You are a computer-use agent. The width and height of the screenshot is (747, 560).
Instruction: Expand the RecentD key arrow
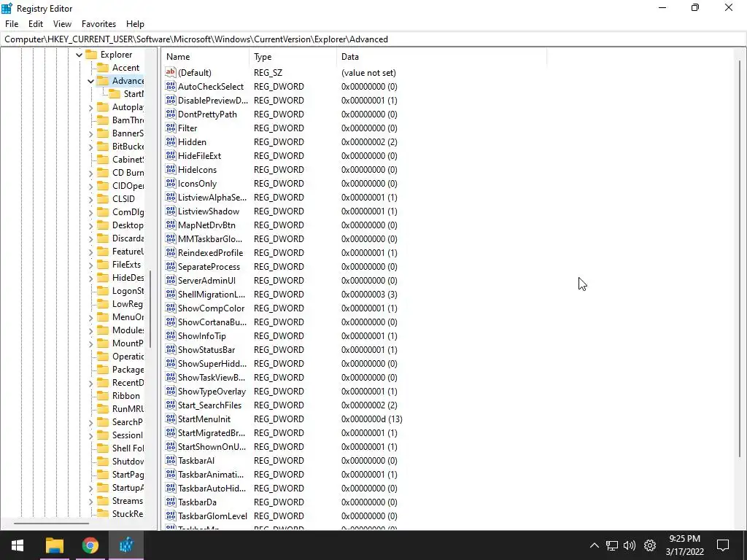(90, 383)
